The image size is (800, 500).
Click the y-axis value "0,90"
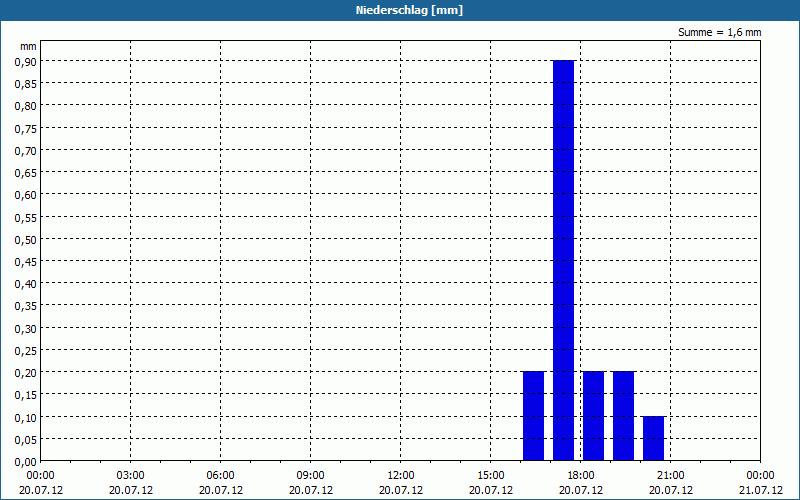point(26,61)
